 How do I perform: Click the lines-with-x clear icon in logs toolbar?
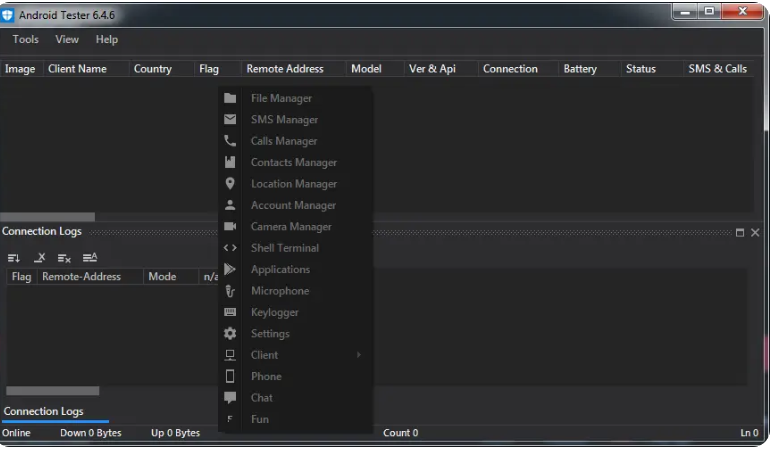(x=64, y=258)
